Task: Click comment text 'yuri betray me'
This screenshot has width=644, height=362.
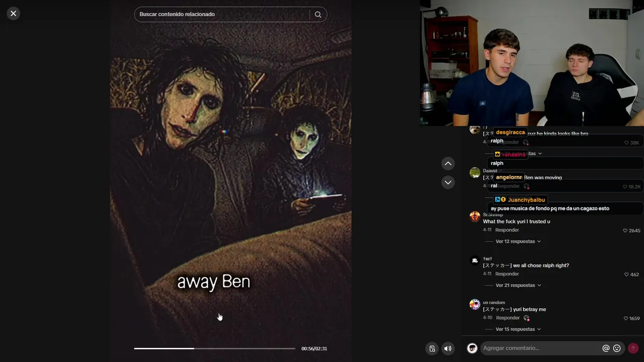Action: [x=529, y=309]
